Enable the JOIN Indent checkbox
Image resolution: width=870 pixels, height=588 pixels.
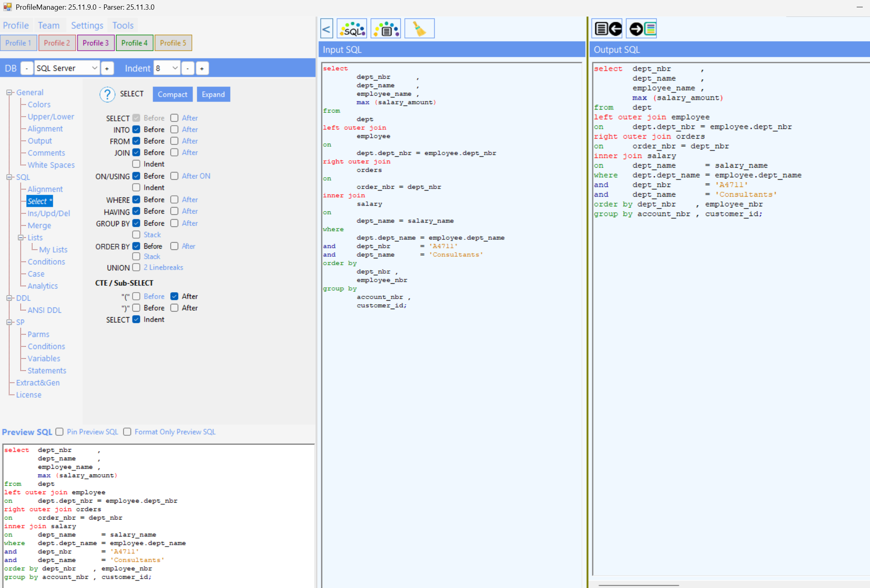coord(136,164)
